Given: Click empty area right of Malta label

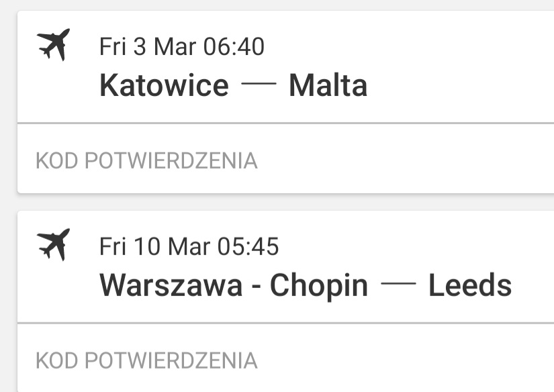Looking at the screenshot, I should (x=459, y=85).
